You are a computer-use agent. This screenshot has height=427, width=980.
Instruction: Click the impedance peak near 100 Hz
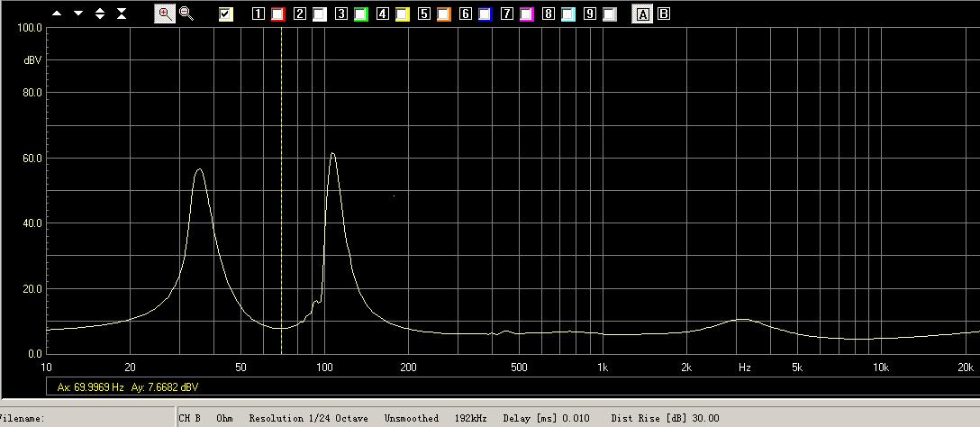(332, 154)
